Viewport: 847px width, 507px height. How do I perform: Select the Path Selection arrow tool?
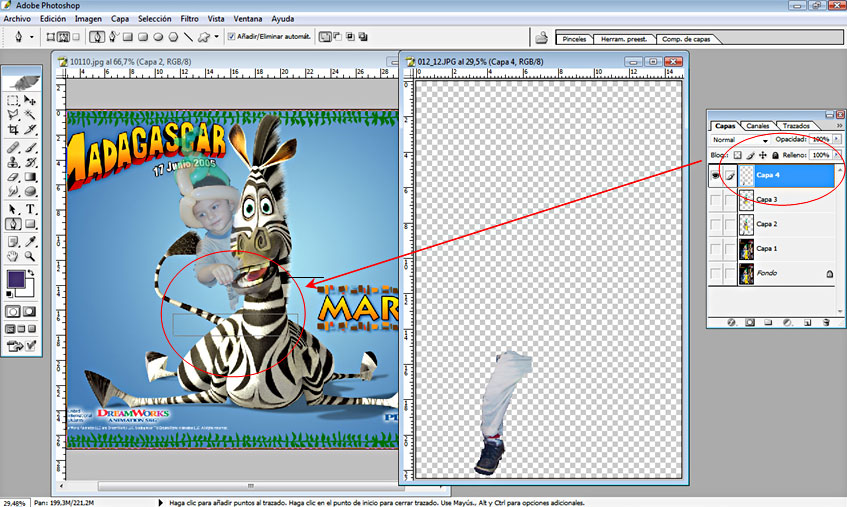coord(12,209)
